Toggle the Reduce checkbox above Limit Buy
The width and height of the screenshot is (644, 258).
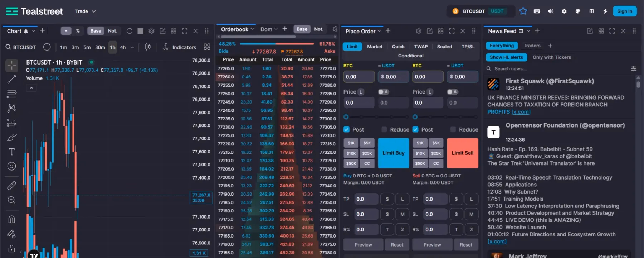(384, 129)
